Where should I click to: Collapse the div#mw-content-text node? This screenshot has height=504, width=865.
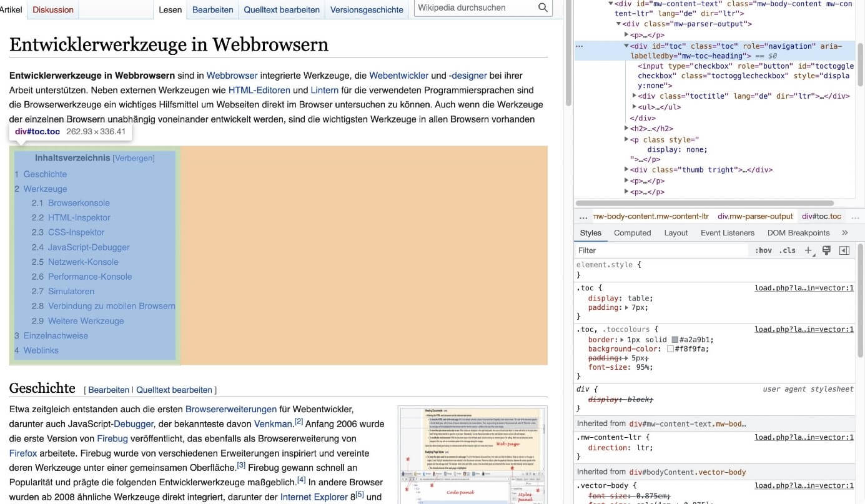pyautogui.click(x=611, y=4)
